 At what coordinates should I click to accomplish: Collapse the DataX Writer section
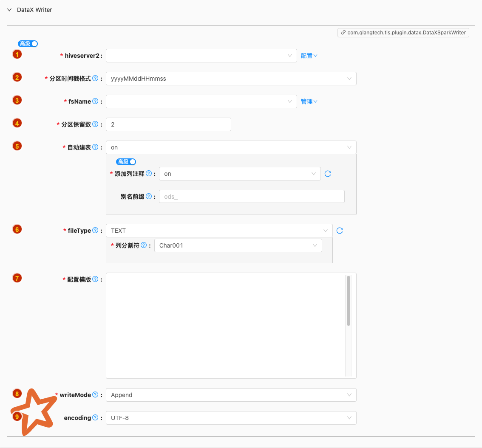point(9,10)
